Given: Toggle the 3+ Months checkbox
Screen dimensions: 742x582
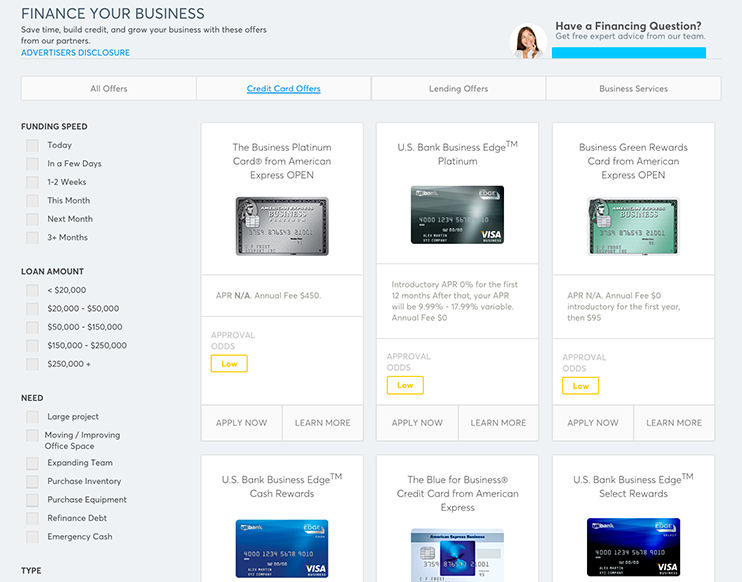Looking at the screenshot, I should point(32,238).
